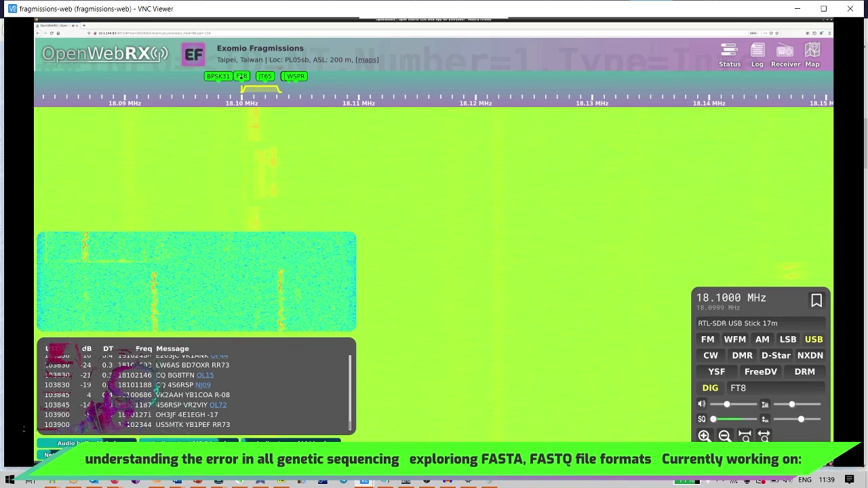868x488 pixels.
Task: Click the secondary demodulator waterfall
Action: (x=197, y=281)
